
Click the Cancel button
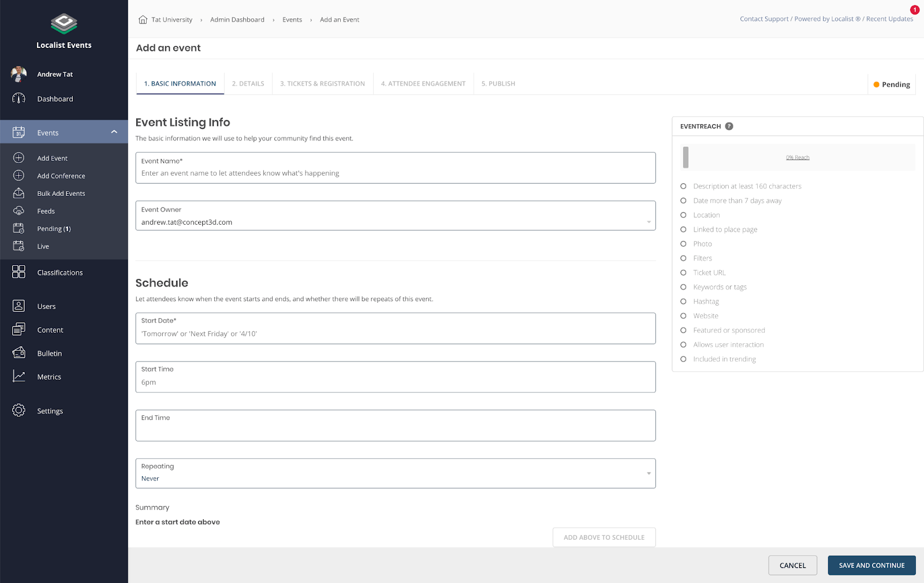[x=792, y=565]
